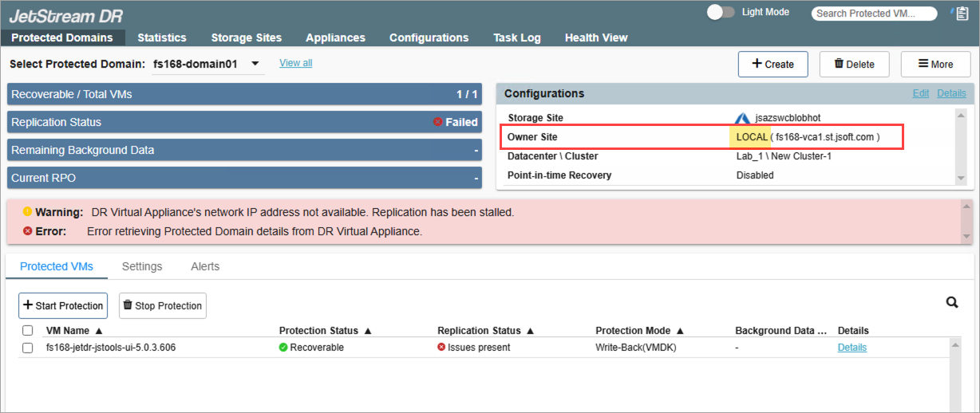Click the Start Protection button
Image resolution: width=980 pixels, height=413 pixels.
pos(63,305)
